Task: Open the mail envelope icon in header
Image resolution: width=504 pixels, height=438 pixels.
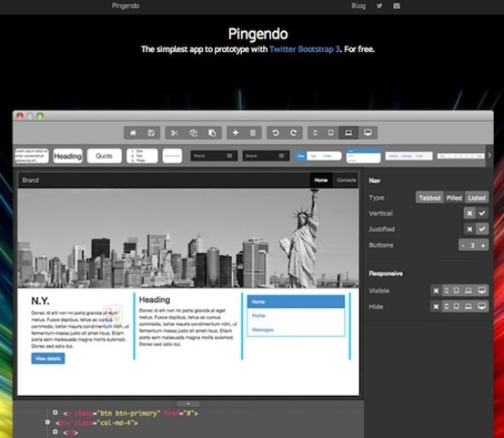Action: pos(396,6)
